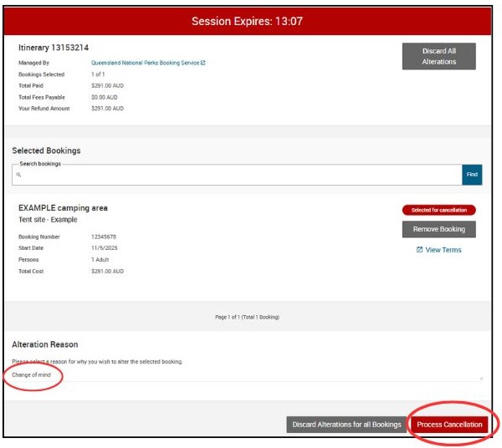Select Page 1 of 1 (Total 1 Booking) text
This screenshot has height=448, width=502.
[247, 317]
